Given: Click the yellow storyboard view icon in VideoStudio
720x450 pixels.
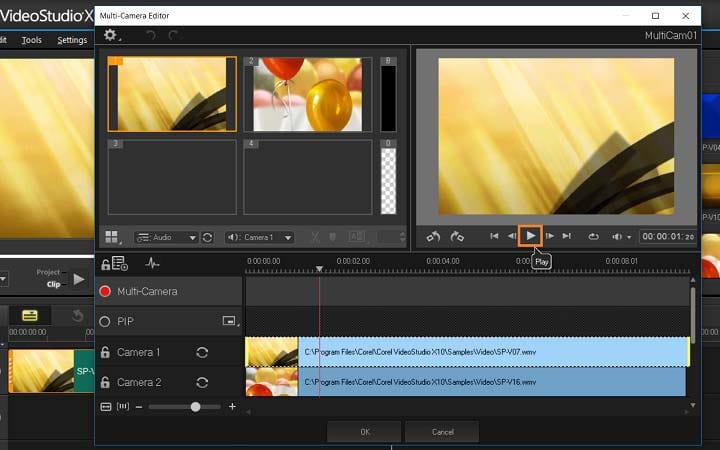Looking at the screenshot, I should (30, 315).
